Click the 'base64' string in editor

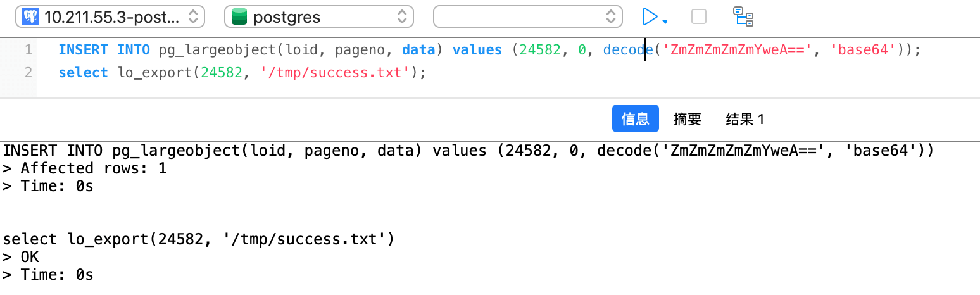tap(865, 50)
